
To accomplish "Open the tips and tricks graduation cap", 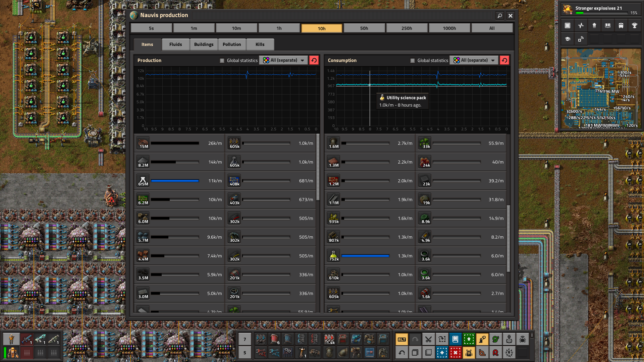I will (x=567, y=39).
